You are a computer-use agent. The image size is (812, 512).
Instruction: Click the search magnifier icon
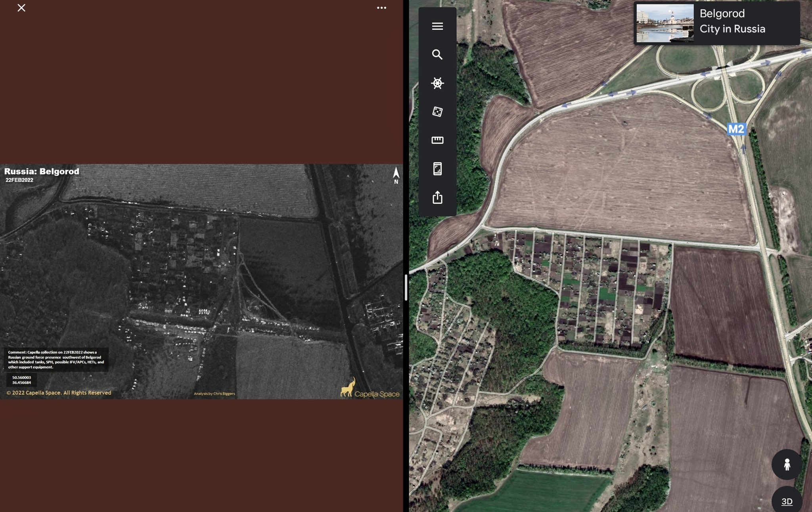[x=437, y=55]
